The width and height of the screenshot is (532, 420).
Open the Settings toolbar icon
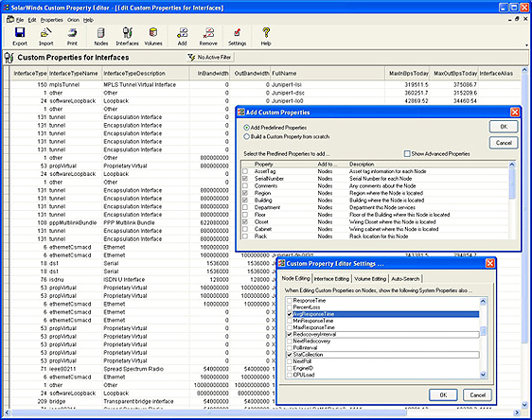pos(238,33)
